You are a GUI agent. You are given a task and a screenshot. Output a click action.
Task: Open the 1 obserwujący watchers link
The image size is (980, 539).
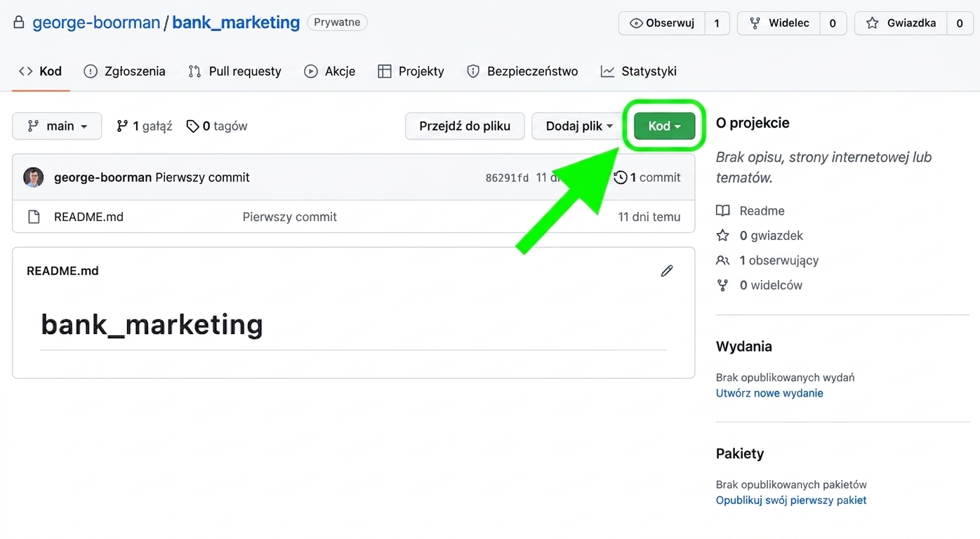click(x=767, y=260)
